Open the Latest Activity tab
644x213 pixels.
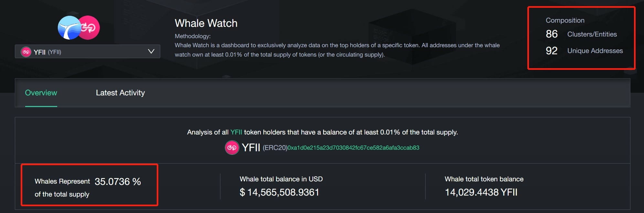point(120,93)
